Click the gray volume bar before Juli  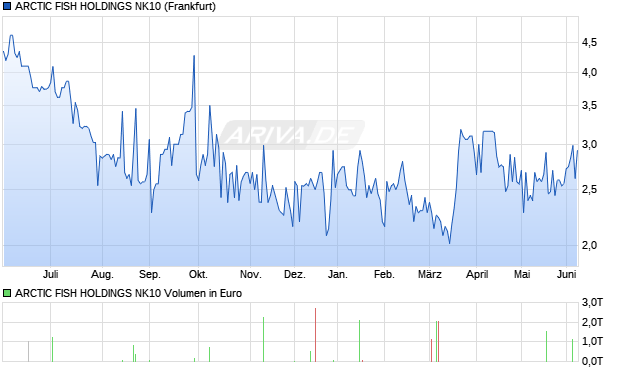(28, 351)
